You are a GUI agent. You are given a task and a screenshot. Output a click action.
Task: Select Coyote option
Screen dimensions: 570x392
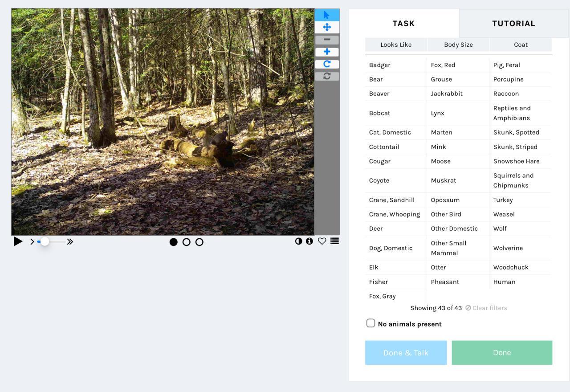pyautogui.click(x=396, y=180)
